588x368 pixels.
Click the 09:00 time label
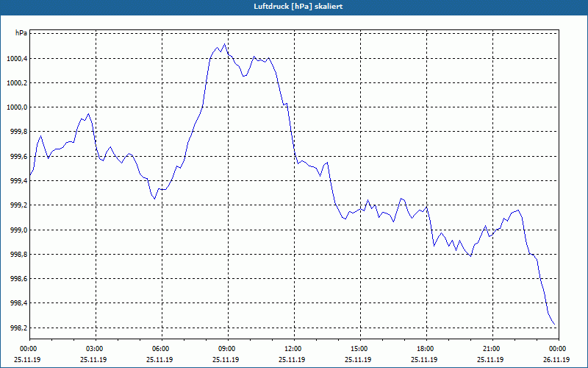(228, 349)
